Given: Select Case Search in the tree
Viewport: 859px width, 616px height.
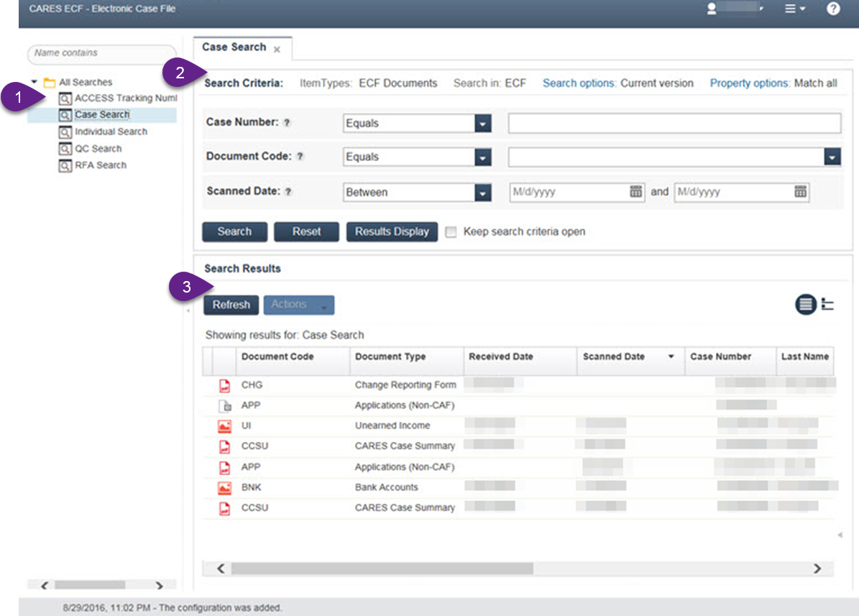Looking at the screenshot, I should click(102, 114).
